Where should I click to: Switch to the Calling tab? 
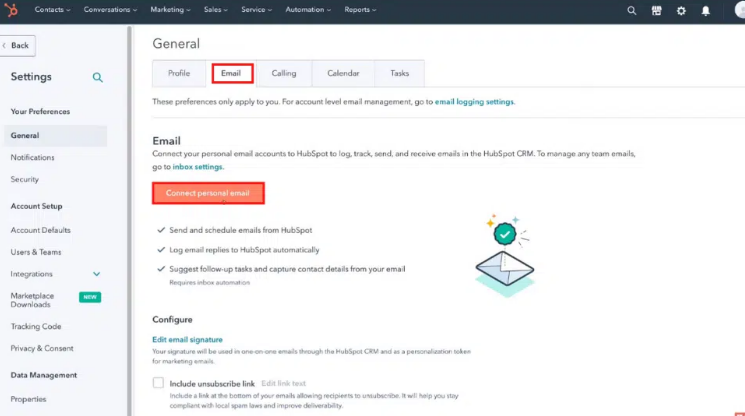point(284,73)
